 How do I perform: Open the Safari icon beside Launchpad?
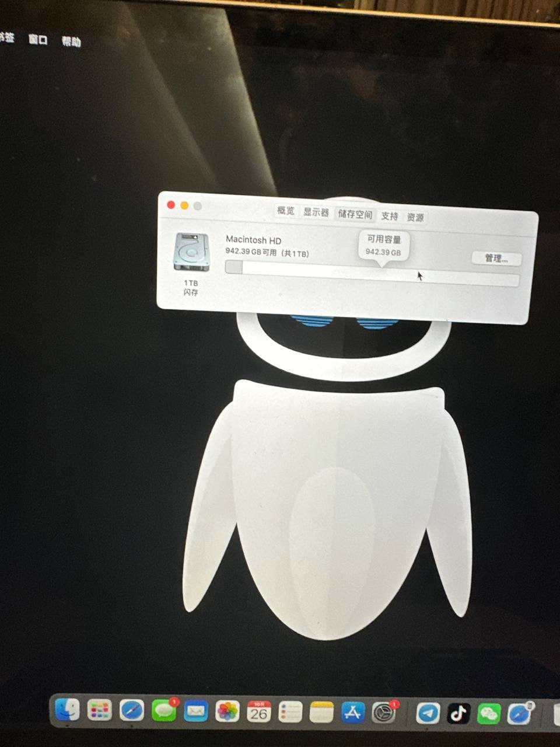point(132,711)
